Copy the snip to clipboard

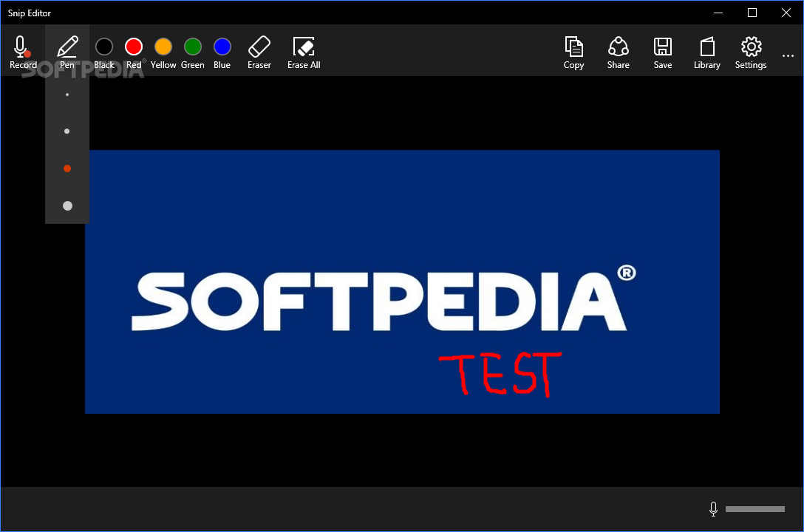point(573,52)
